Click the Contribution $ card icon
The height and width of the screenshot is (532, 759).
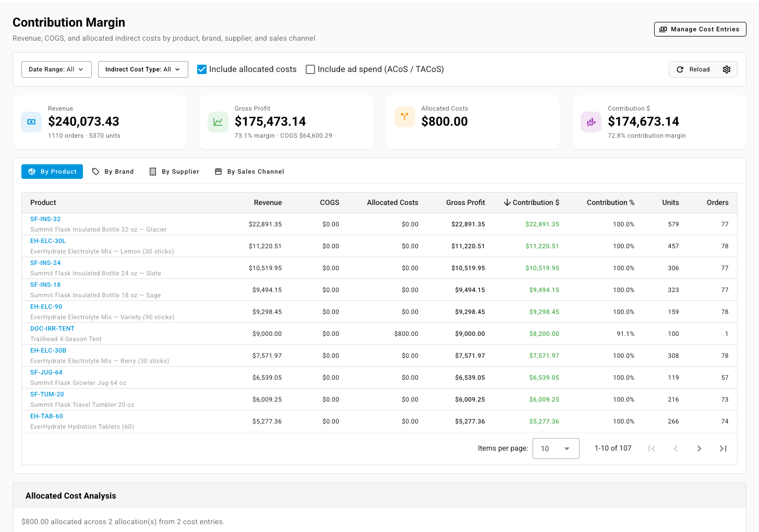pyautogui.click(x=591, y=122)
